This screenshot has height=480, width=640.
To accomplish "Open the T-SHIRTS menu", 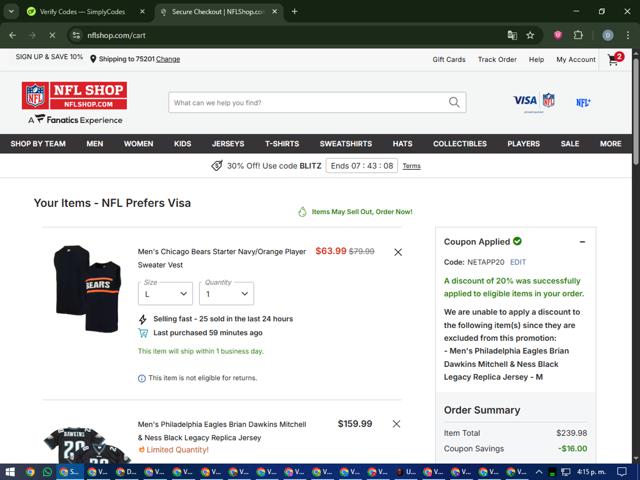I will (282, 144).
